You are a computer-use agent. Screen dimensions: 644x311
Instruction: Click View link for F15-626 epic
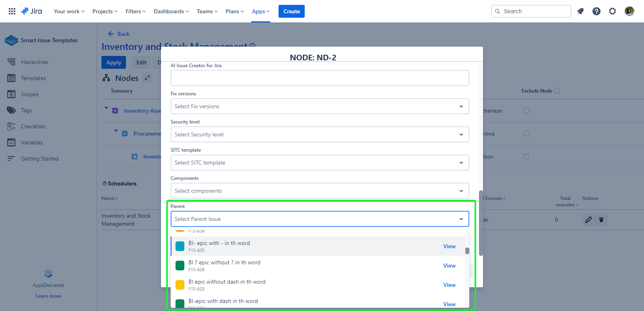[x=449, y=266]
